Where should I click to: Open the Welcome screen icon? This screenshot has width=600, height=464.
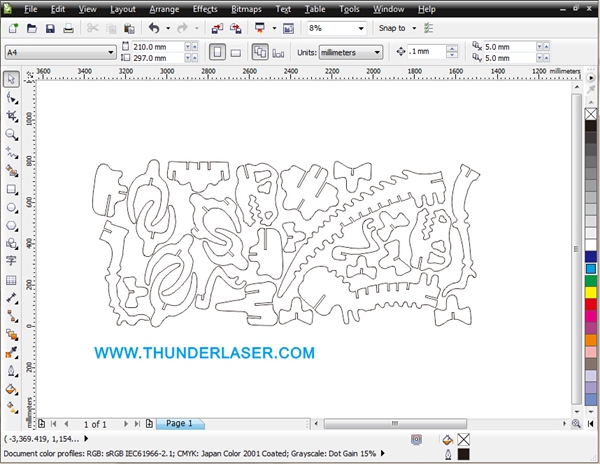point(288,28)
